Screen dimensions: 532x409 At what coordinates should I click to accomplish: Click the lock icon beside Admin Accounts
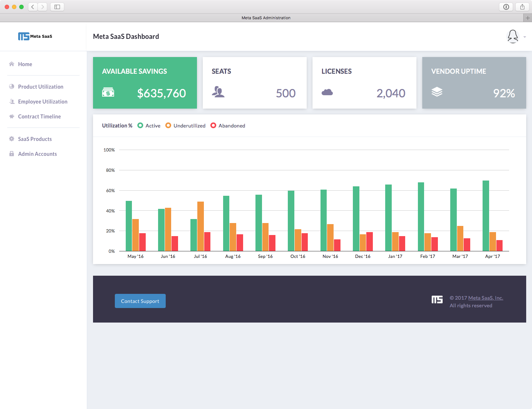[x=11, y=154]
